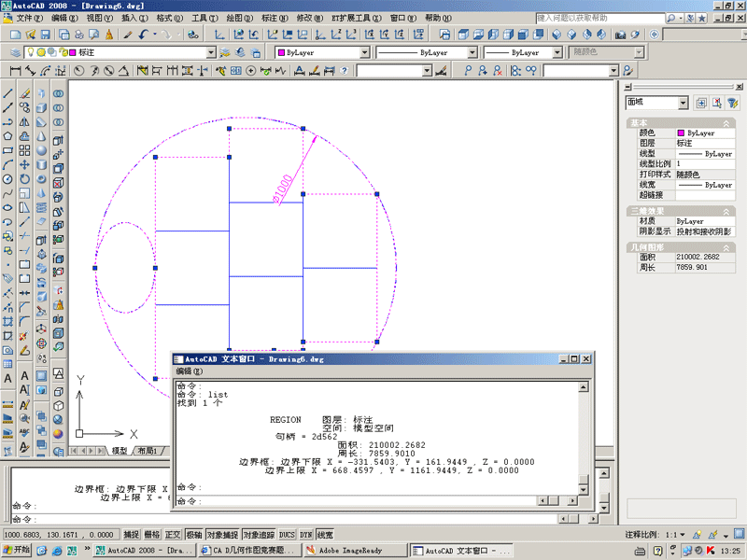
Task: Collapse the 基本 properties section
Action: pos(726,123)
